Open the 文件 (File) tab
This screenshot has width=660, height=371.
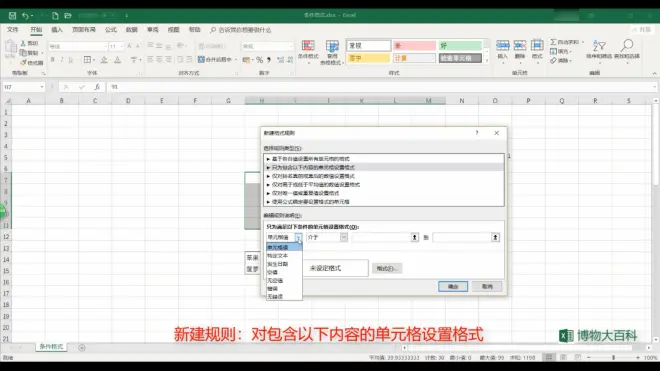pyautogui.click(x=13, y=30)
